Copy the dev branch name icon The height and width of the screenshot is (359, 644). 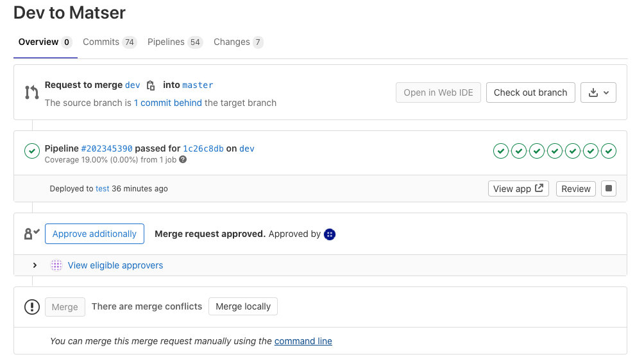coord(151,85)
